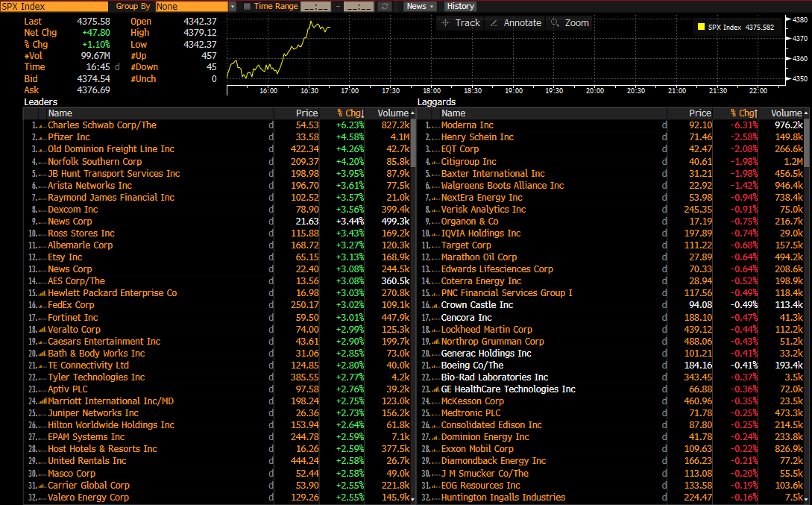Sort Leaders by the Name column header
This screenshot has width=812, height=505.
(x=60, y=113)
